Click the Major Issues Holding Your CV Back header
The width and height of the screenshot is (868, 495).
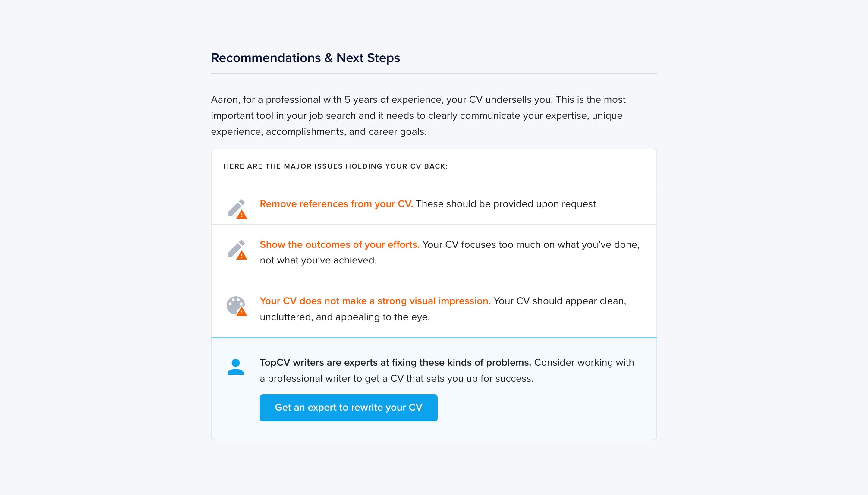coord(335,166)
